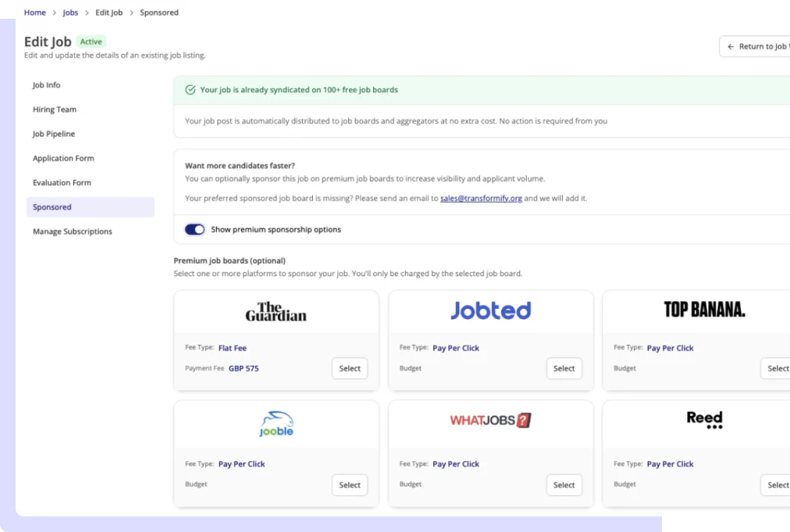
Task: Click the Jobted logo
Action: pyautogui.click(x=490, y=310)
